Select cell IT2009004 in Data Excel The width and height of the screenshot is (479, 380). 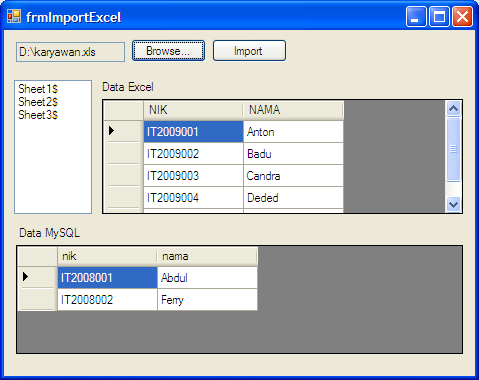193,198
